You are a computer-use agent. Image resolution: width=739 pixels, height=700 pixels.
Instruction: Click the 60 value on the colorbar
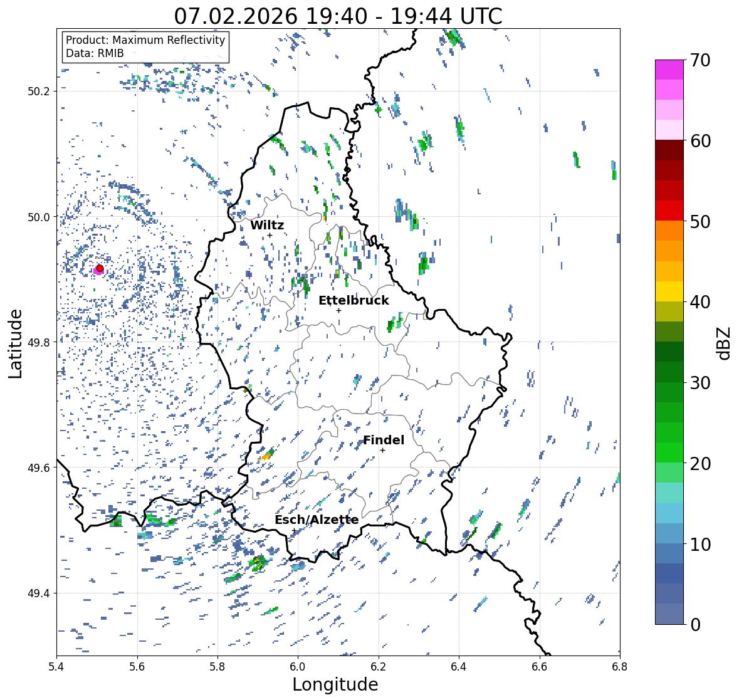click(x=700, y=141)
